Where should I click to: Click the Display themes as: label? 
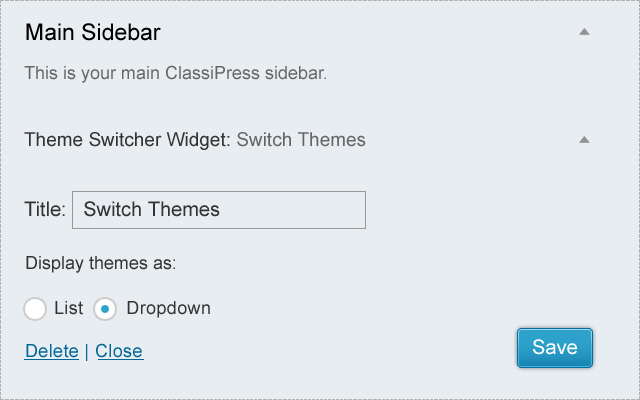[101, 264]
